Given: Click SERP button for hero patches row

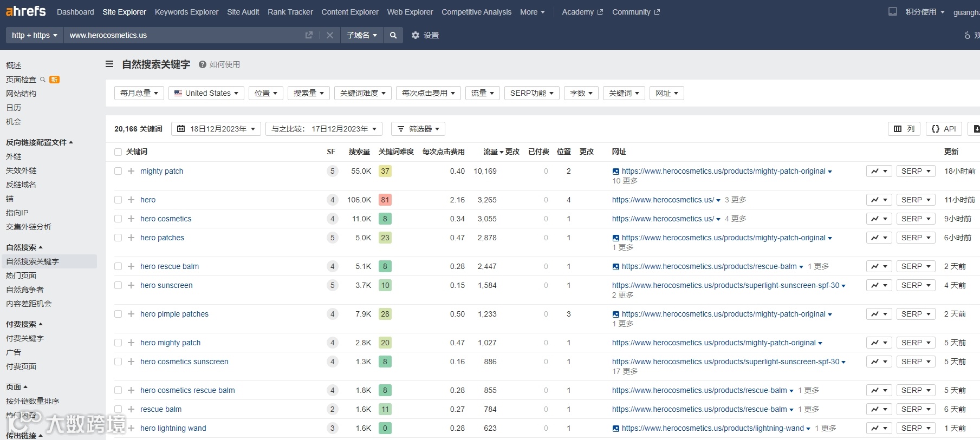Looking at the screenshot, I should pyautogui.click(x=916, y=238).
